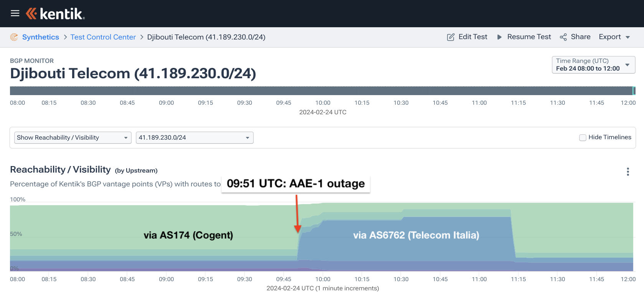Open the hamburger navigation menu

(15, 13)
